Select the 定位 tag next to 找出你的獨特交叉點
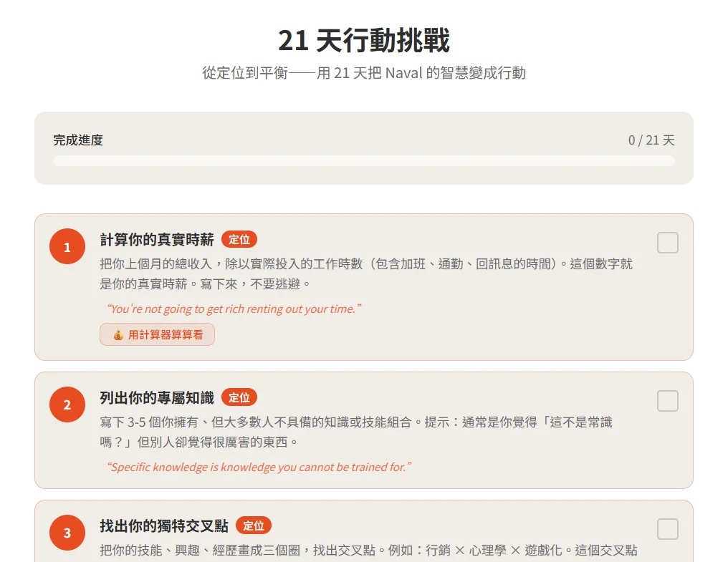The image size is (728, 562). [x=254, y=525]
